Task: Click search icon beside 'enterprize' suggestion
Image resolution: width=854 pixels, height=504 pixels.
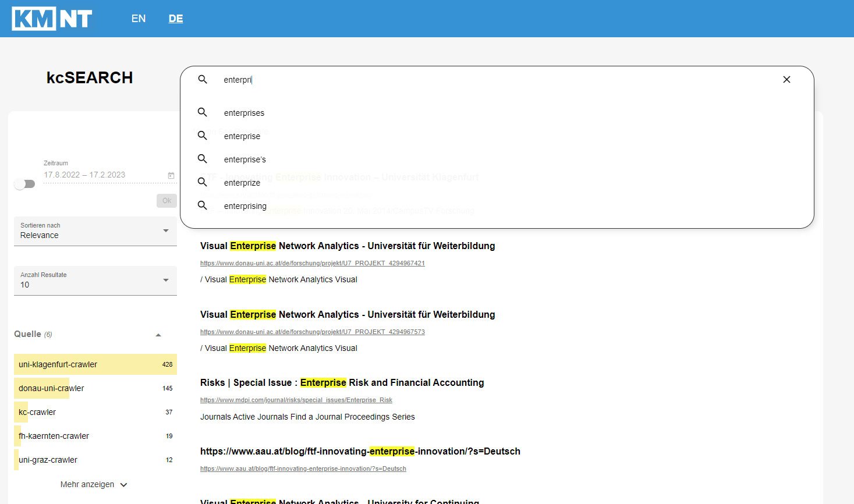Action: click(x=203, y=182)
